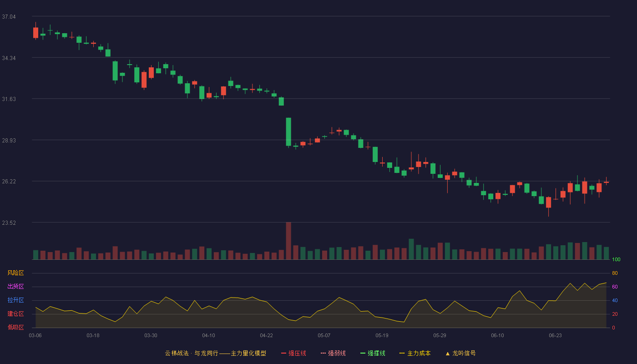Click the 04-10 date label

point(208,335)
